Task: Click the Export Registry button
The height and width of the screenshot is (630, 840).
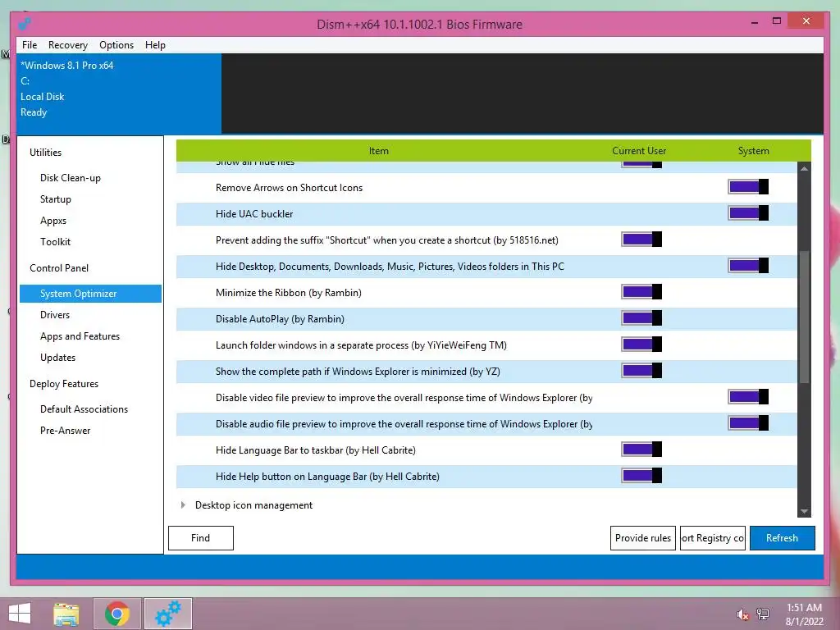Action: pyautogui.click(x=713, y=538)
